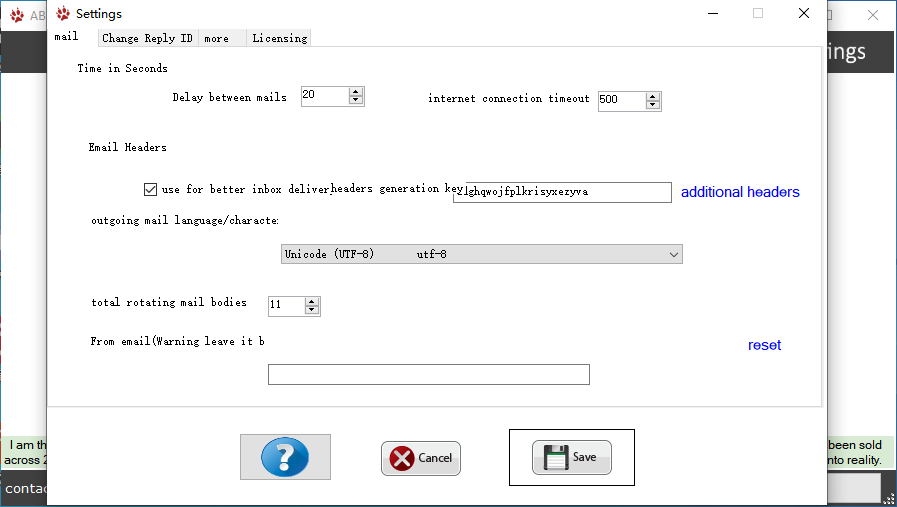Increase internet connection timeout value
Viewport: 897px width, 507px height.
653,96
